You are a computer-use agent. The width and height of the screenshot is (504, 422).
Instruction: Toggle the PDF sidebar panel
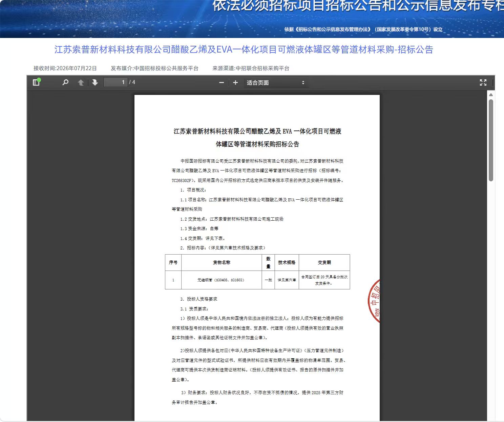[x=36, y=82]
